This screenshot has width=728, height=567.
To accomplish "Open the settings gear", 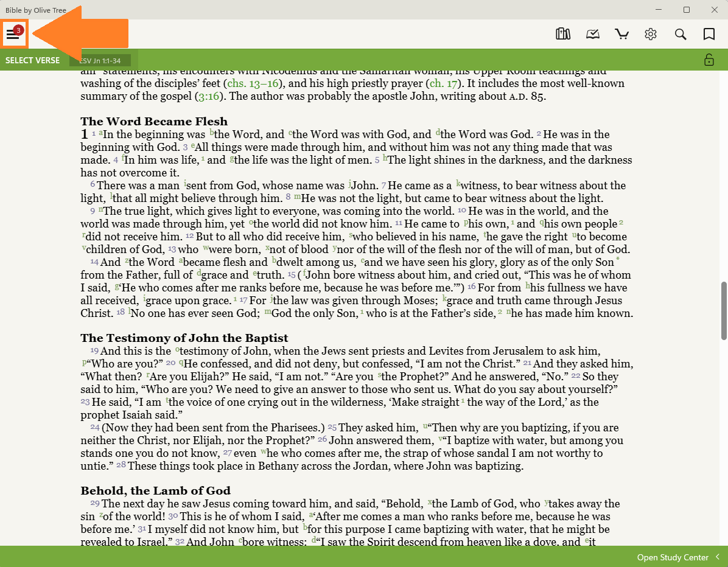I will coord(651,34).
